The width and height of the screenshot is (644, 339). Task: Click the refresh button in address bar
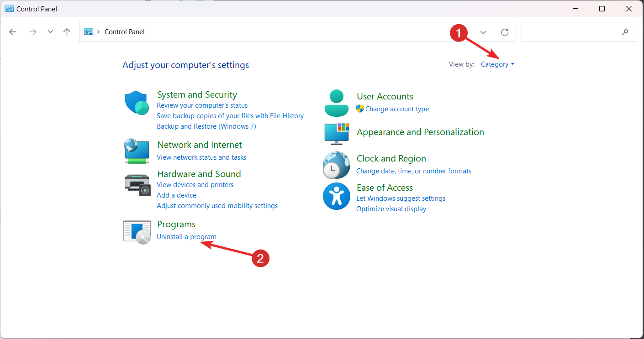505,32
